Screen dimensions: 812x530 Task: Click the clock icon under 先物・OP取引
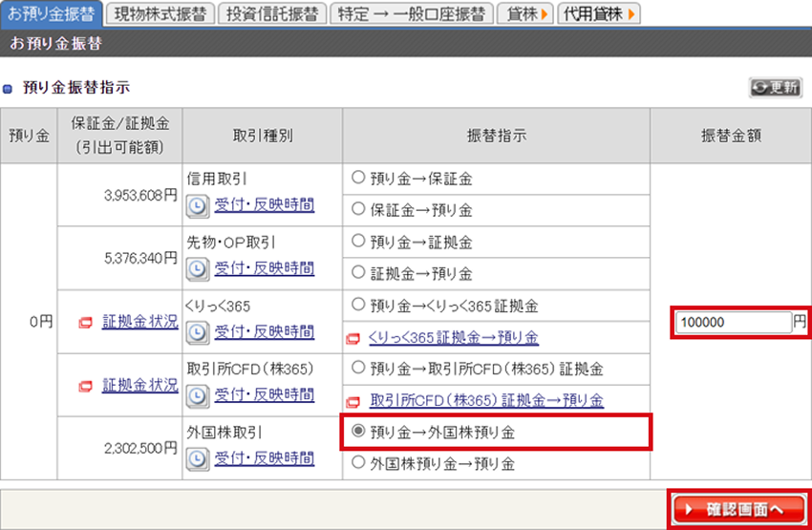[x=197, y=268]
